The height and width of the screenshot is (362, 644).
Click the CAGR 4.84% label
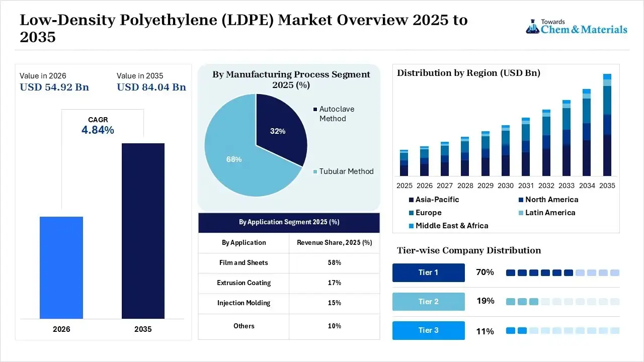point(98,125)
